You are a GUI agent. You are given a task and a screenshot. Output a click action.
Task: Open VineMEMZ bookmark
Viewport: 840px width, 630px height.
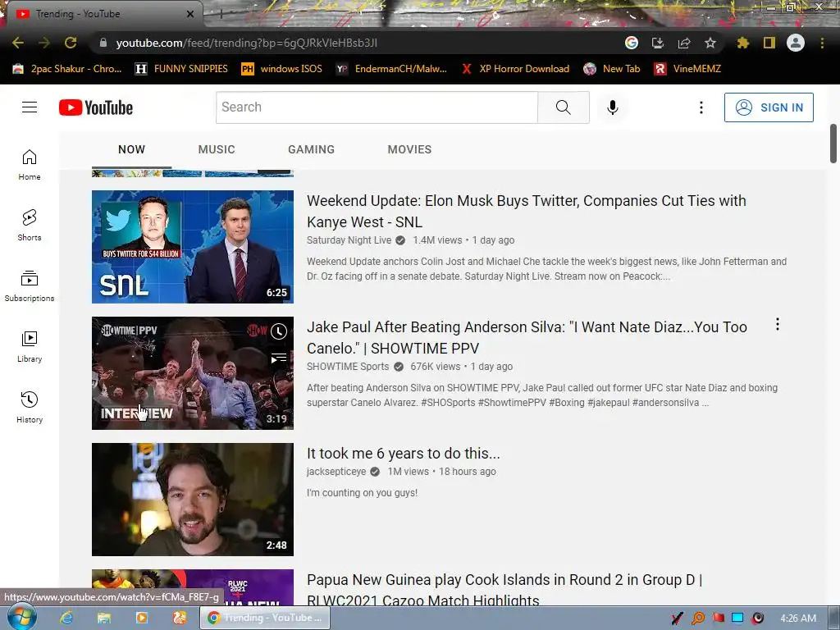(688, 69)
